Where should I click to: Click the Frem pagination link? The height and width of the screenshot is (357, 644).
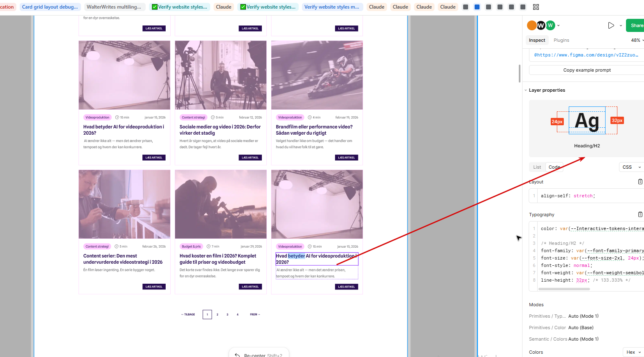coord(255,314)
